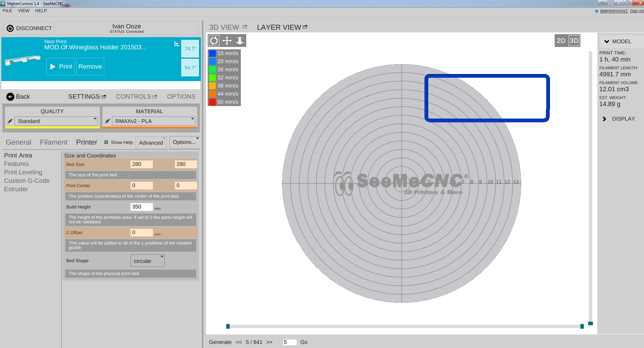Select the Pan/move view tool
This screenshot has width=644, height=348.
[227, 41]
